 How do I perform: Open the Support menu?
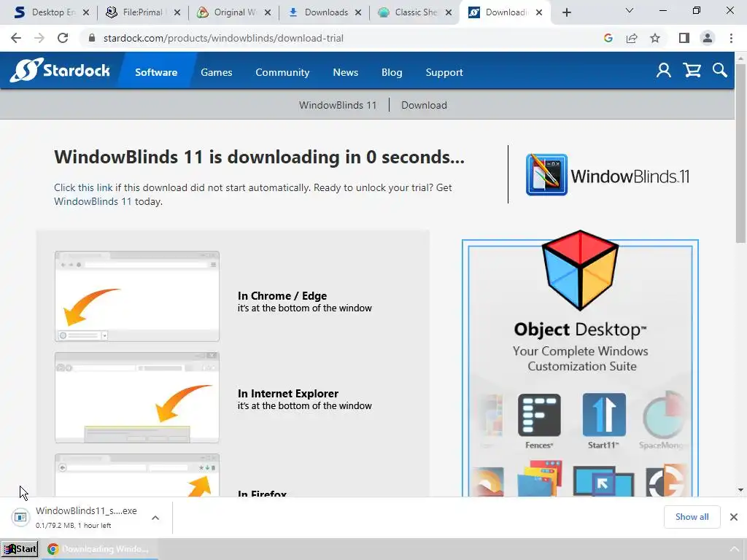pos(444,72)
